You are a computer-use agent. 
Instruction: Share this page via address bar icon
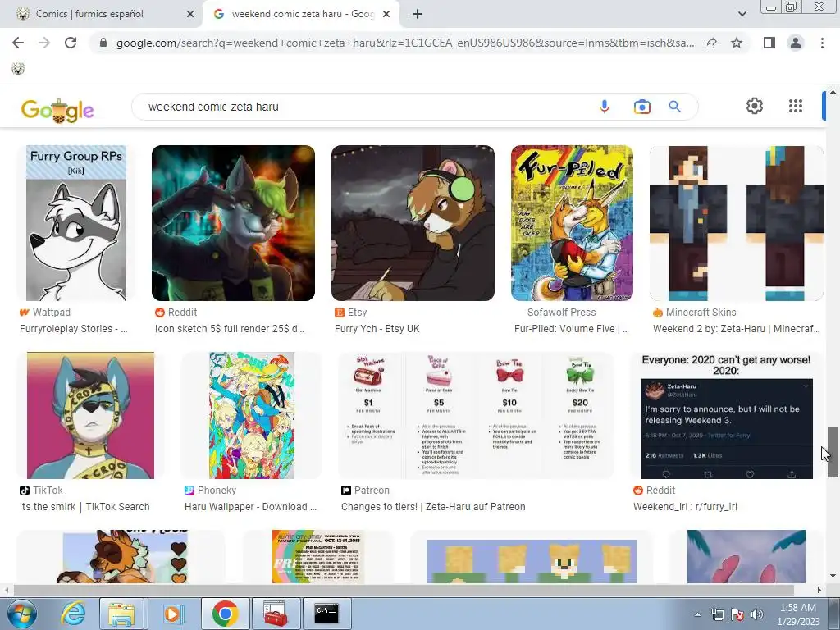point(710,43)
